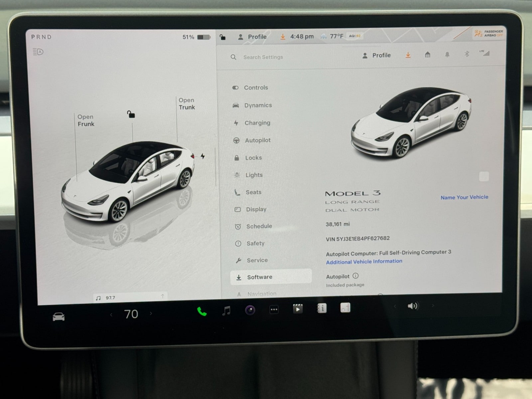Open the music app icon
Screen dimensions: 532x399
[x=226, y=311]
